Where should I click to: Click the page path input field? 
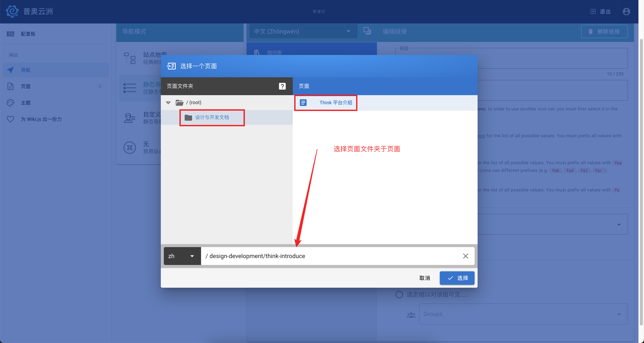pyautogui.click(x=330, y=256)
